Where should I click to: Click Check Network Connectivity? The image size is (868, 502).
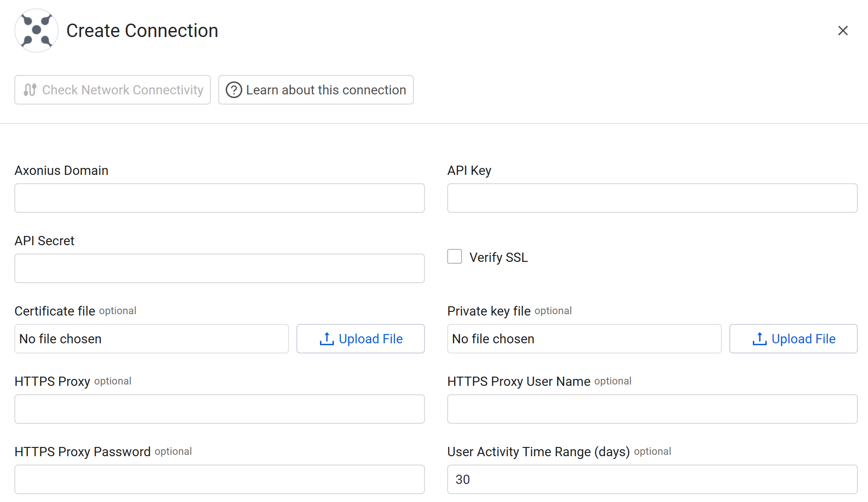pyautogui.click(x=112, y=90)
